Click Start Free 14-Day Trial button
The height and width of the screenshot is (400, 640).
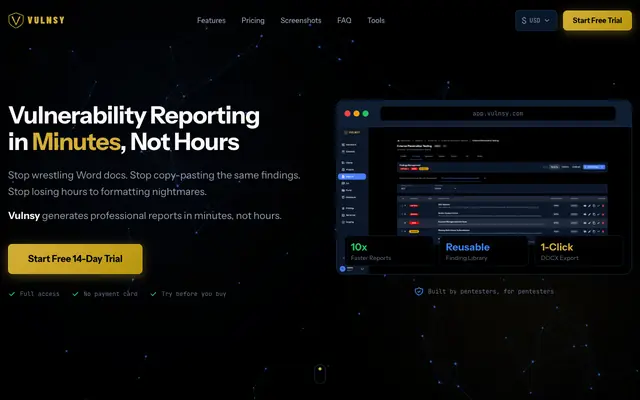pos(75,259)
